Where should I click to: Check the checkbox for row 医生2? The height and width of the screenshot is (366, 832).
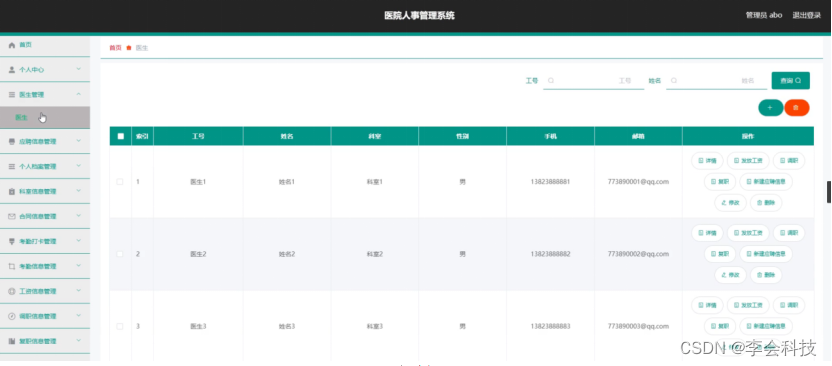tap(120, 254)
